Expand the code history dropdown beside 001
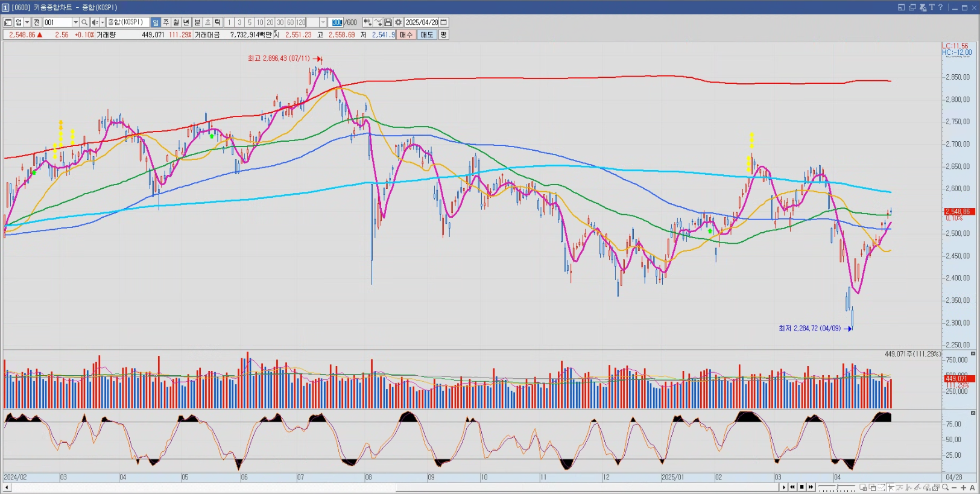 75,22
